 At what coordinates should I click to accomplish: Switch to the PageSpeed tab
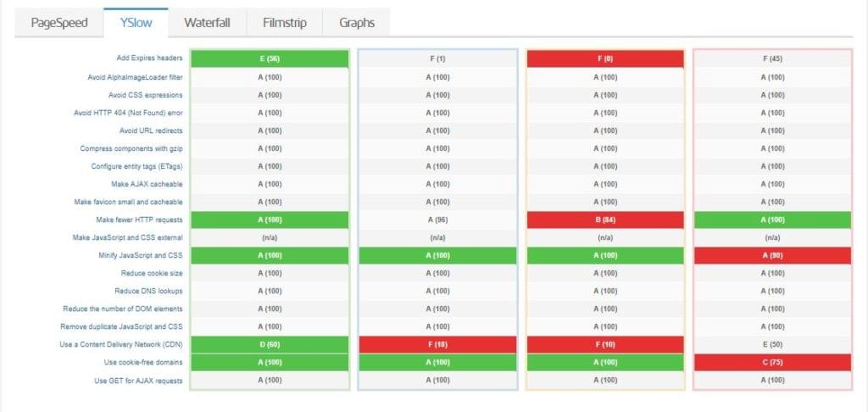tap(59, 23)
